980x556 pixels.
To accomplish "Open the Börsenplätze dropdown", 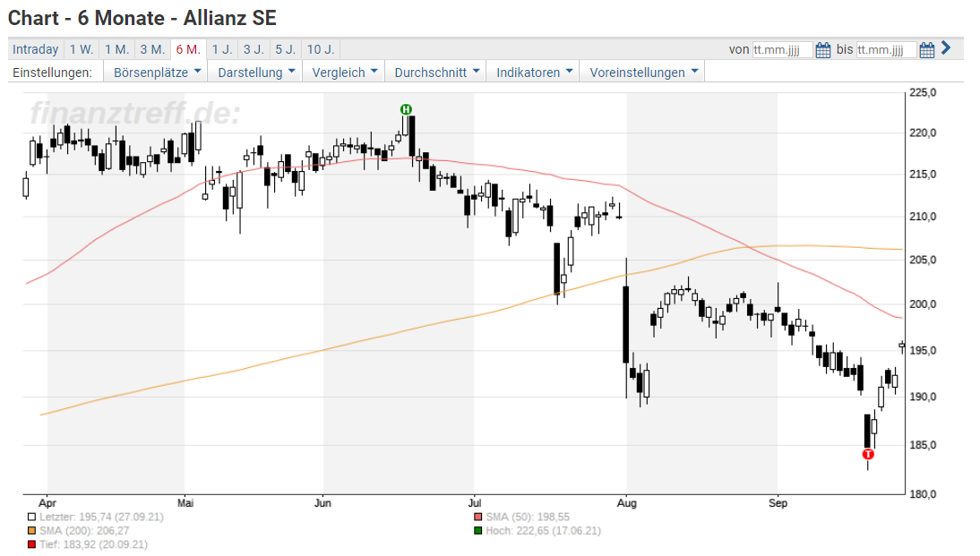I will pyautogui.click(x=156, y=73).
